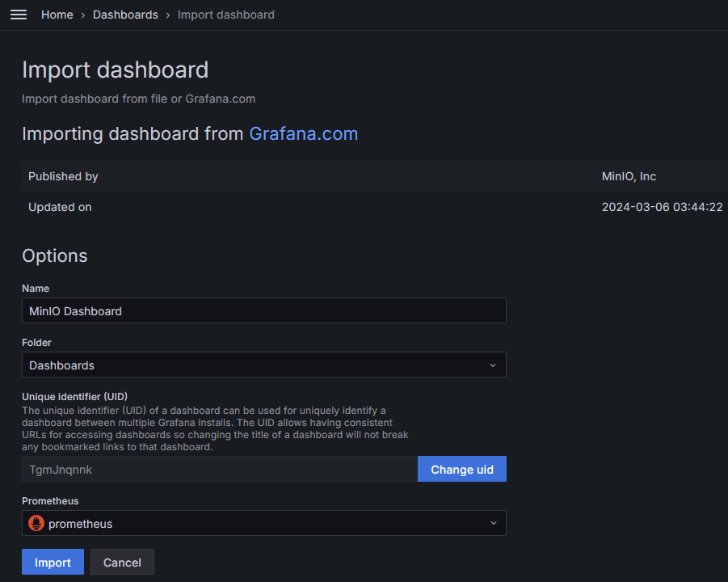Expand the Folder dropdown chevron arrow
This screenshot has width=728, height=582.
(493, 365)
